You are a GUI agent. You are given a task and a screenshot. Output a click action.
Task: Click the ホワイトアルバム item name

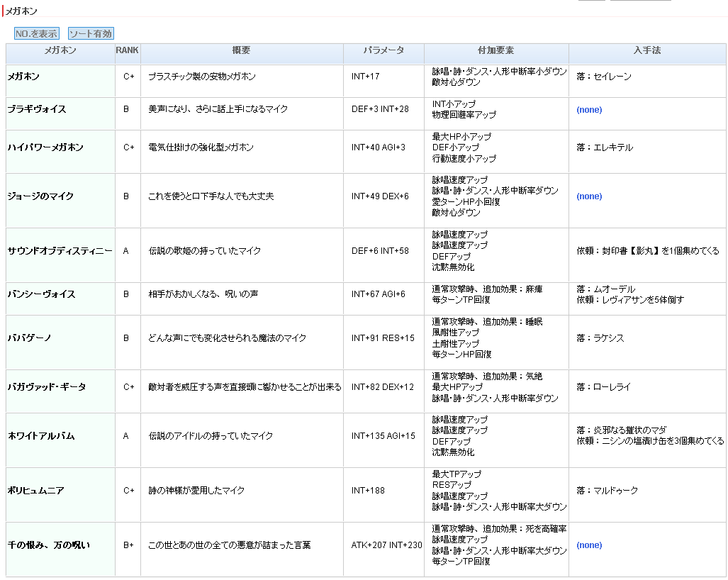pyautogui.click(x=41, y=436)
